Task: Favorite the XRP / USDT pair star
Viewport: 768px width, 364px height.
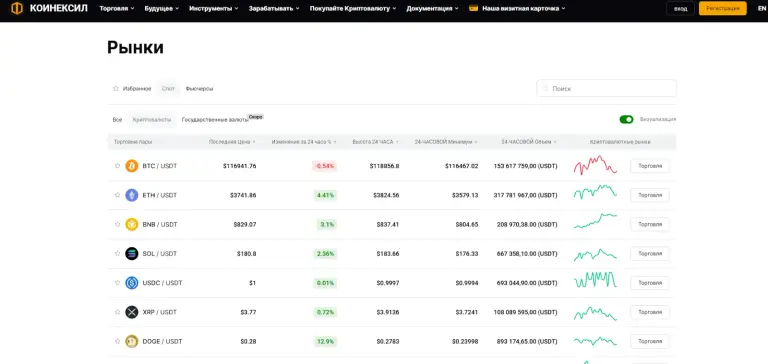Action: 117,312
